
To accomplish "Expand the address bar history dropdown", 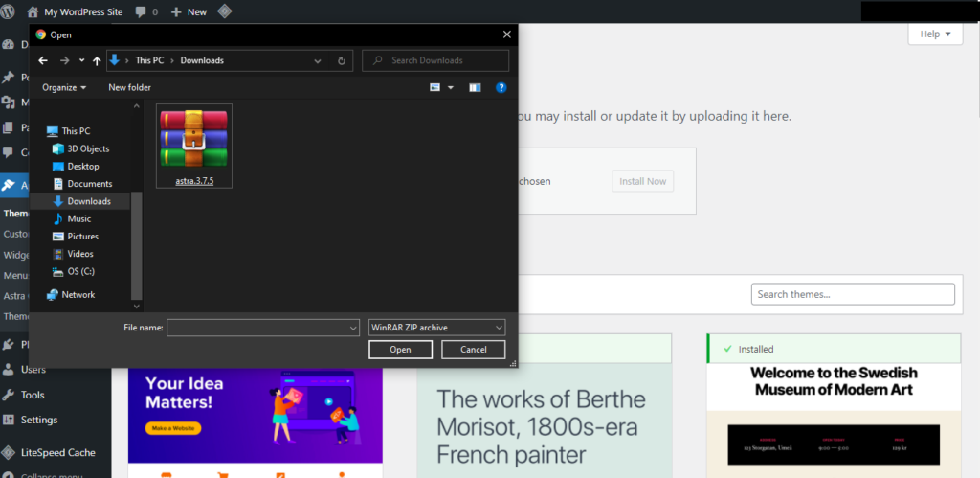I will point(318,60).
